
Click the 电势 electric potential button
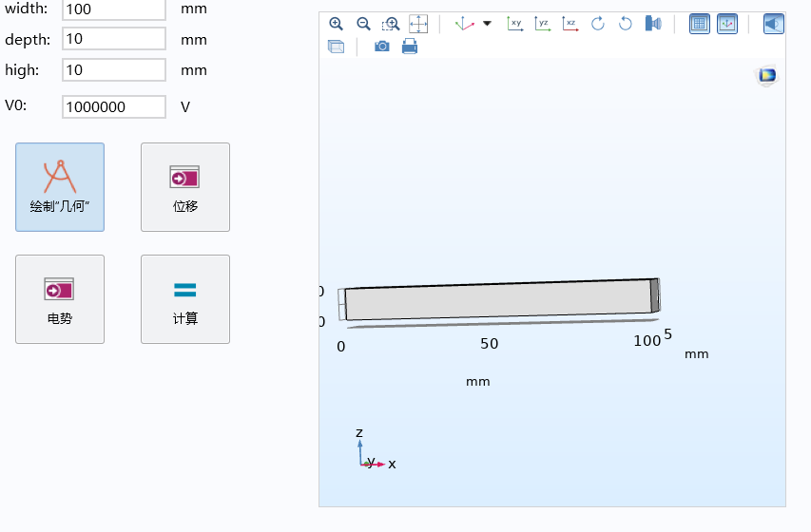click(60, 299)
